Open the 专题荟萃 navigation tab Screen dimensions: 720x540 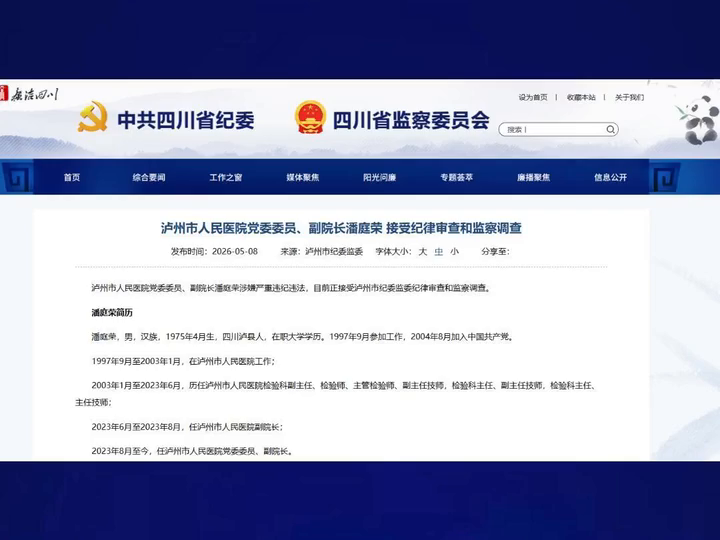456,177
